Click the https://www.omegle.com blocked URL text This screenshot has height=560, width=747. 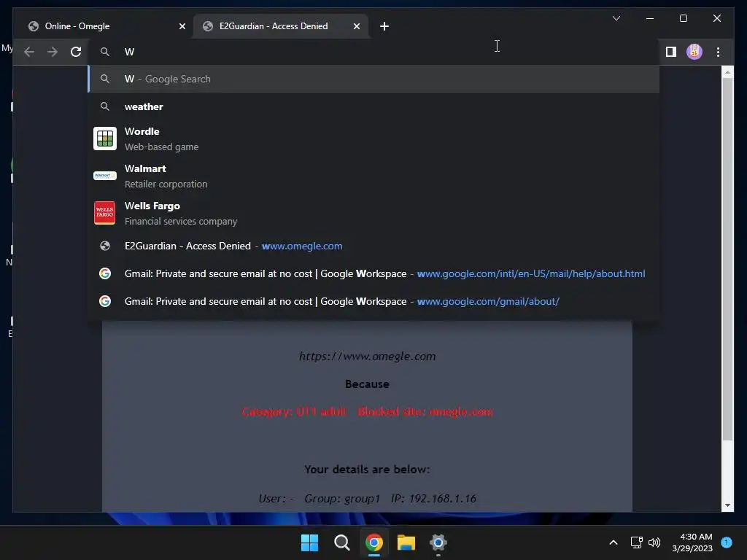tap(368, 356)
